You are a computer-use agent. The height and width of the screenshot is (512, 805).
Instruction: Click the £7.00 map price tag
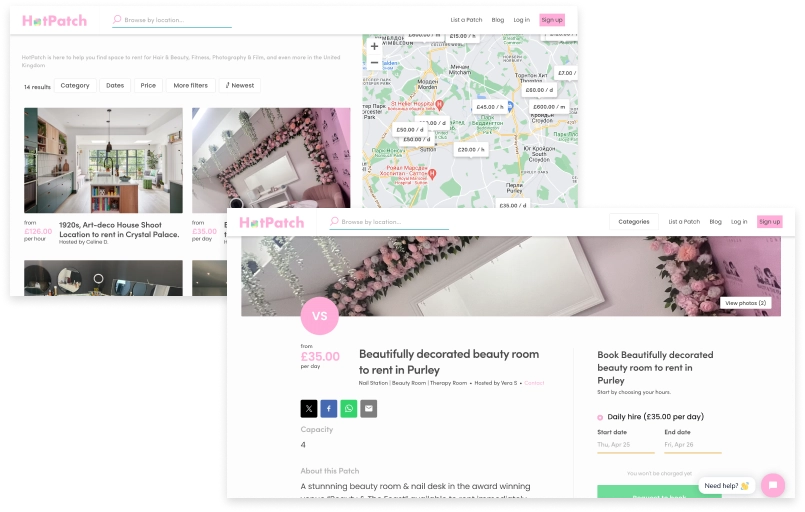(x=567, y=73)
